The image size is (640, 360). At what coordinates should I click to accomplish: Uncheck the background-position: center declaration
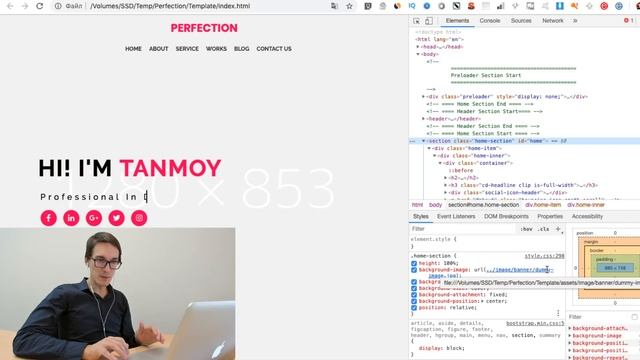414,301
